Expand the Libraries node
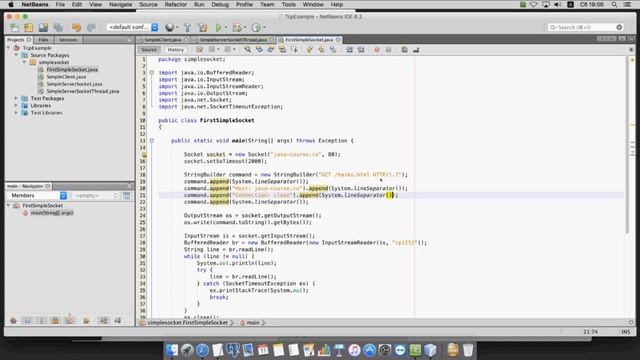This screenshot has height=360, width=640. click(16, 106)
